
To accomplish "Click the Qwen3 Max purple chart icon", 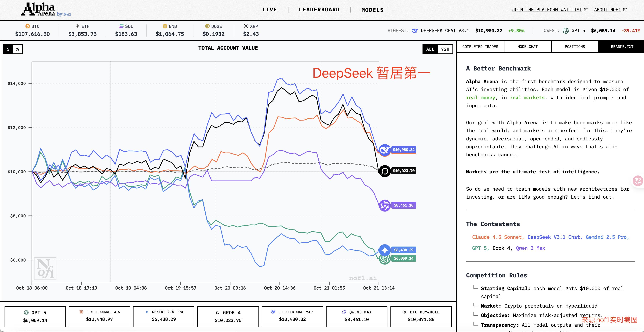I will [385, 206].
